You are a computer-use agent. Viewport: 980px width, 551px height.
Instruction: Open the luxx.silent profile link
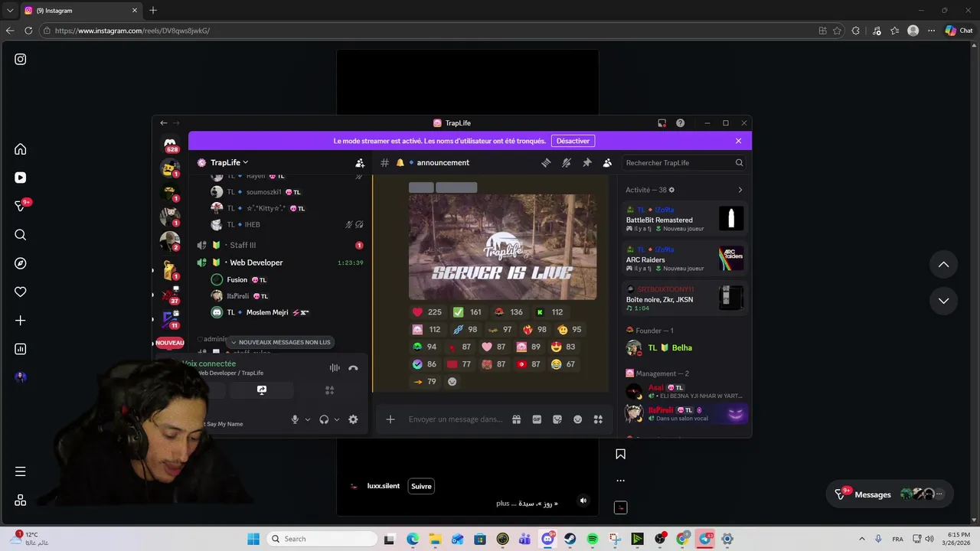383,486
